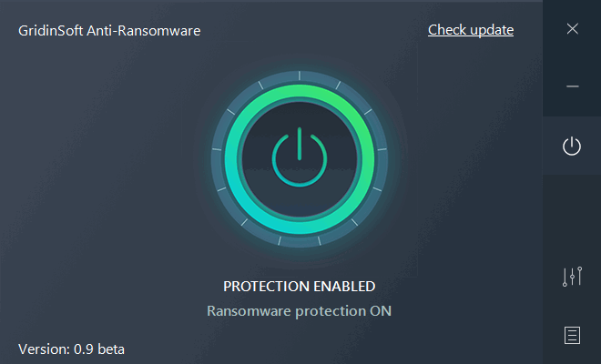This screenshot has width=601, height=364.
Task: Open the protection tab power icon in sidebar
Action: (572, 146)
